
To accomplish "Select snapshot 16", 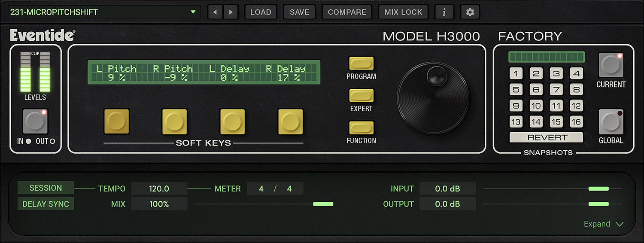I will point(576,121).
